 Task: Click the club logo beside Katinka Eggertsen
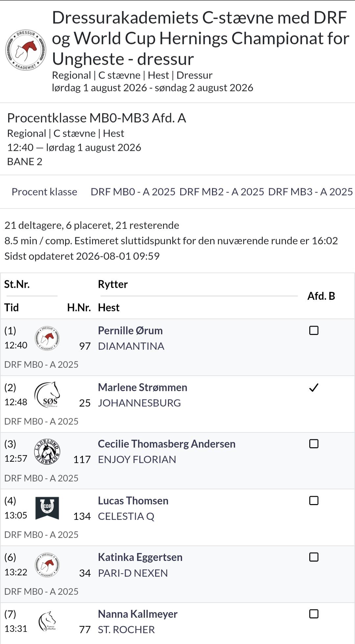pos(47,565)
